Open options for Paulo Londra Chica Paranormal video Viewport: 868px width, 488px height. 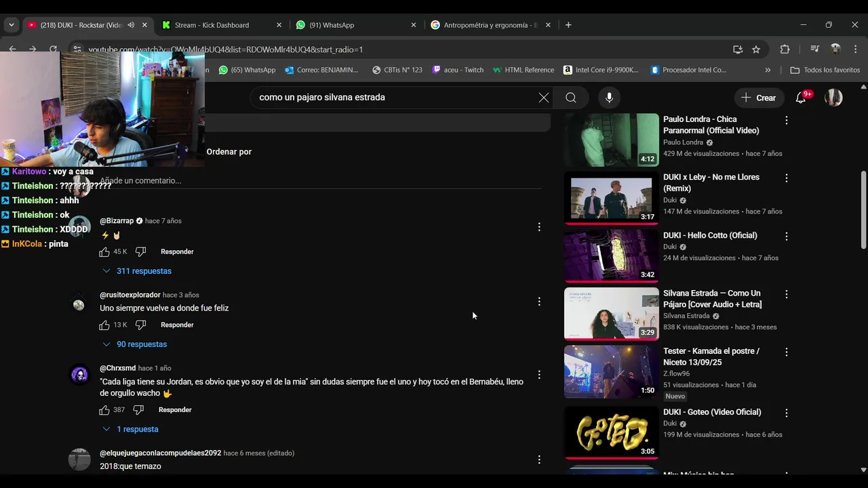point(787,120)
